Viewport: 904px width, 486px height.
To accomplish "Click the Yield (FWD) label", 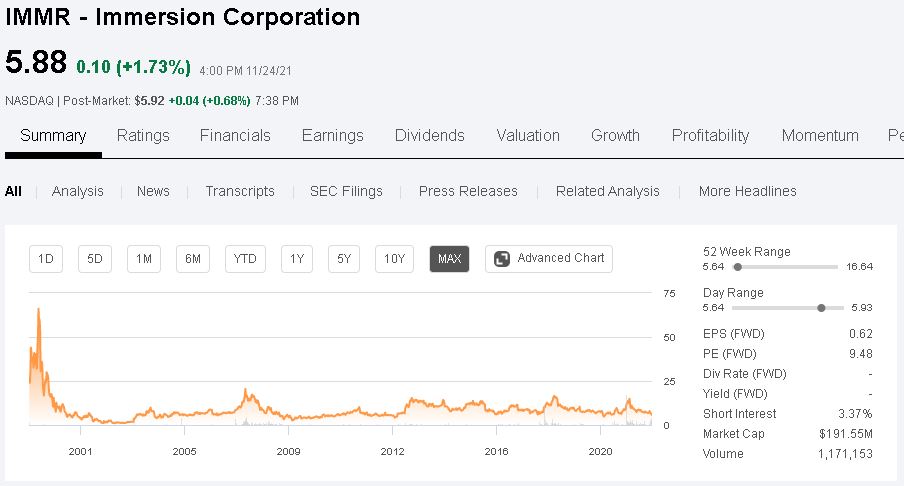I will click(x=735, y=394).
